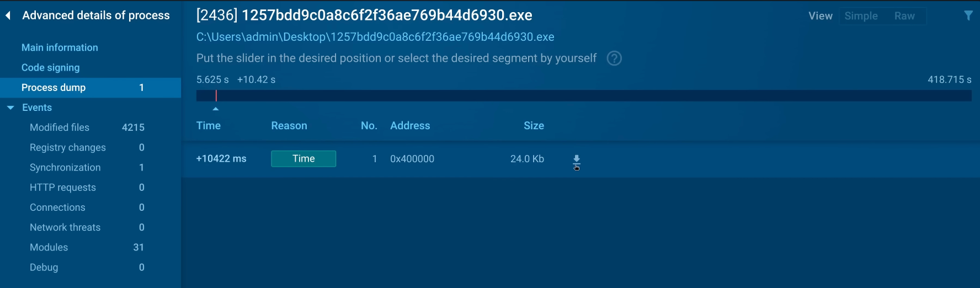Click the Time reason badge

(303, 159)
